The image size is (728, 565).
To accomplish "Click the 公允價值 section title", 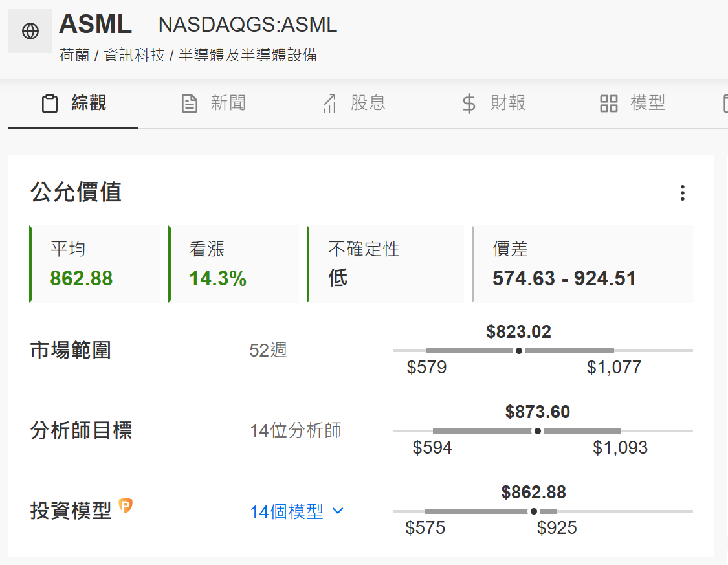I will [76, 192].
